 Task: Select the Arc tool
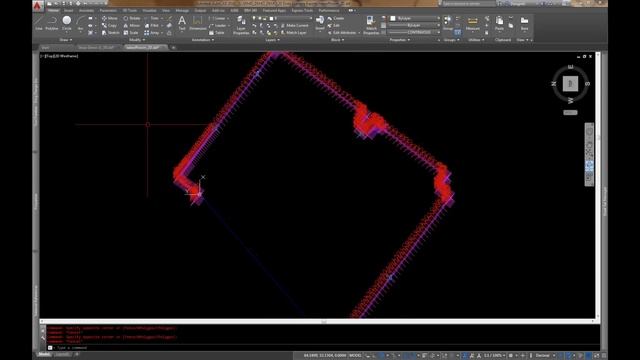(80, 23)
